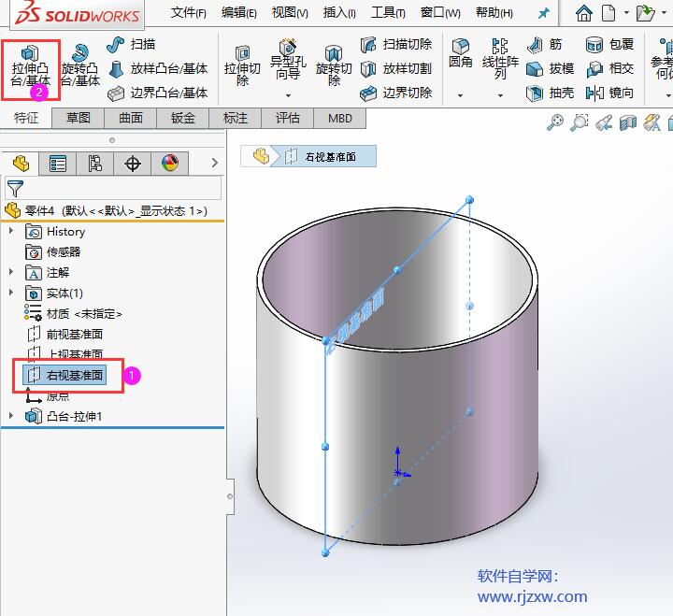This screenshot has height=616, width=673.
Task: Open the FeatureManager design tree tab
Action: point(21,164)
